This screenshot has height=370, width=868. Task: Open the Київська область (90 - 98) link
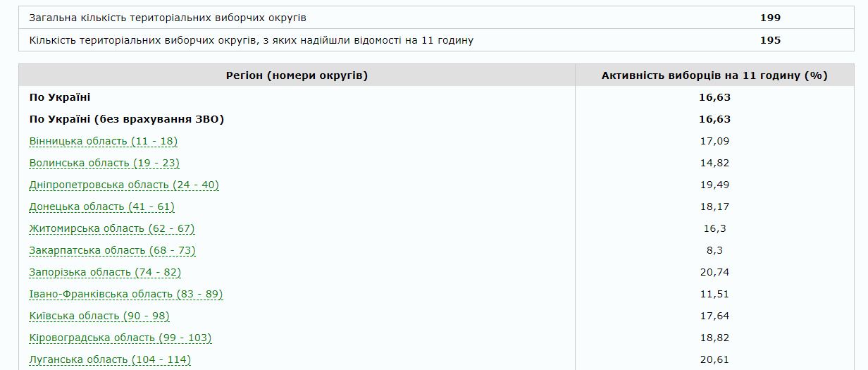click(x=99, y=316)
